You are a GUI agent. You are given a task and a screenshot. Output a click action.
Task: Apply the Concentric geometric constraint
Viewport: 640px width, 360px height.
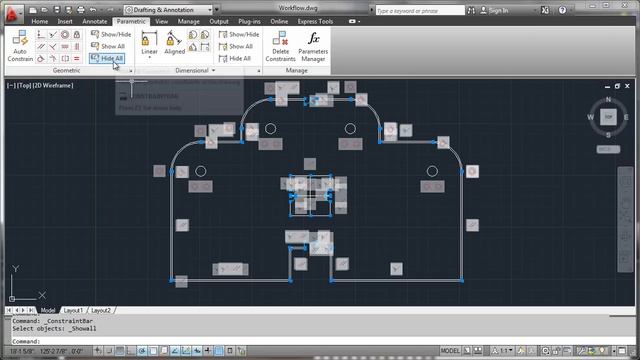65,35
